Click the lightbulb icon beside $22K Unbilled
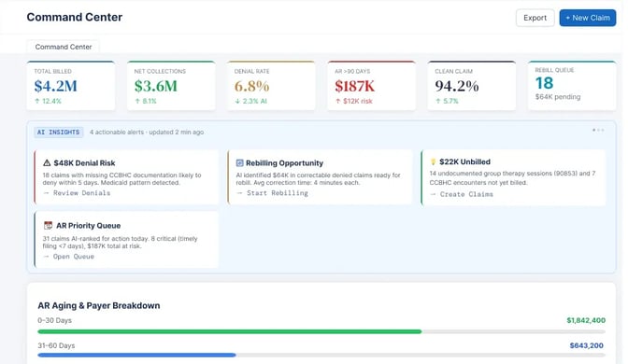Image resolution: width=628 pixels, height=364 pixels. [433, 161]
